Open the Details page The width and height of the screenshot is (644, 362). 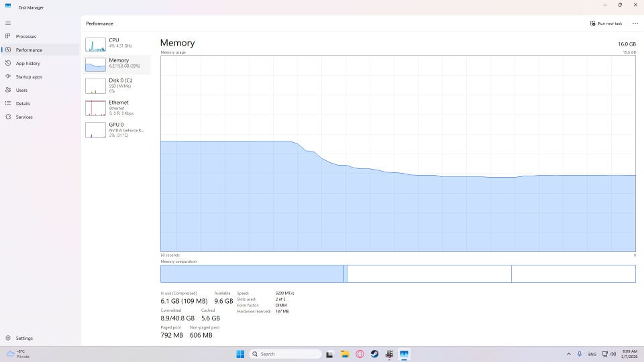[x=40, y=103]
